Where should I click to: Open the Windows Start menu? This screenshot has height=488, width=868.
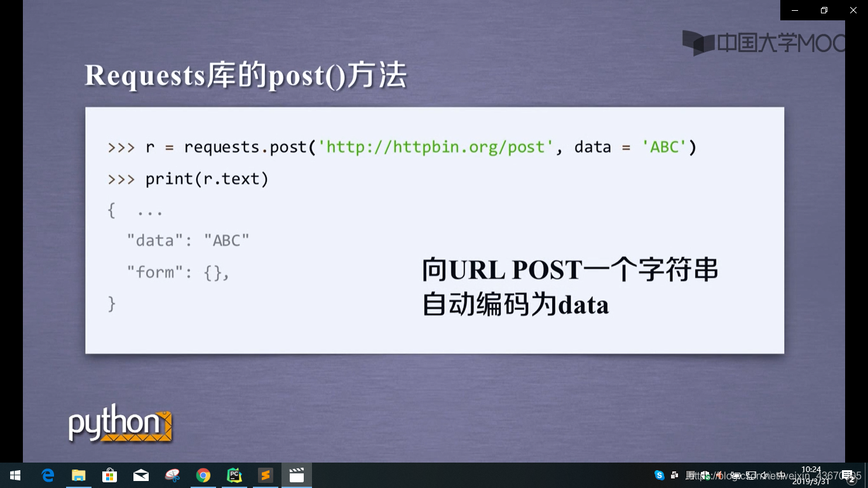[x=15, y=475]
